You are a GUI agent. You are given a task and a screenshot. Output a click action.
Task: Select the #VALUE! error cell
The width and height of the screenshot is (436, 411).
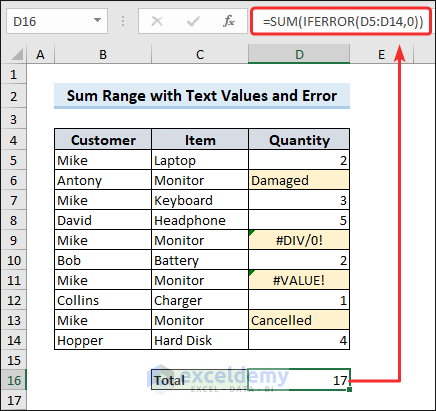(x=299, y=280)
